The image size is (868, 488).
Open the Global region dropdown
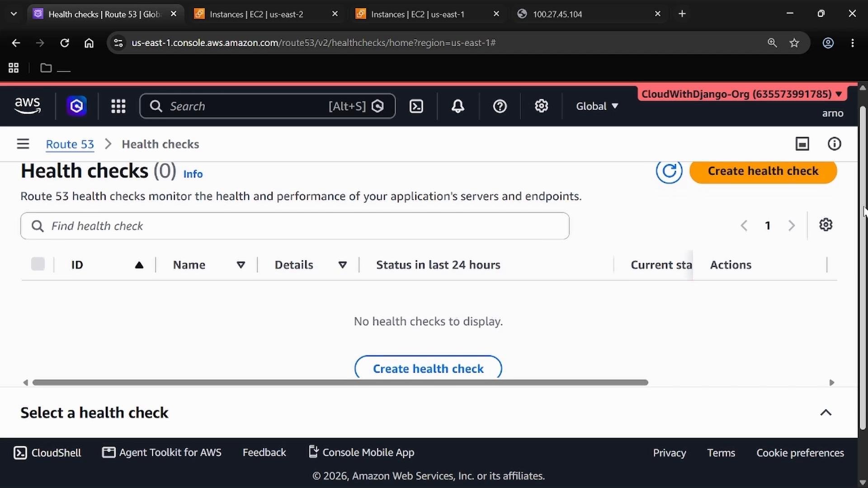click(x=597, y=106)
